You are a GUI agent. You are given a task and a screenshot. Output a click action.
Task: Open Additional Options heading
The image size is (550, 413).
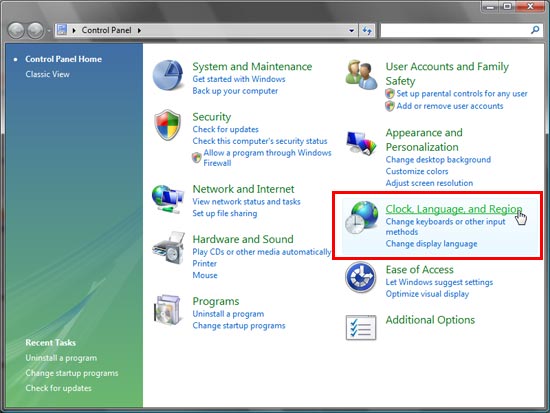coord(430,320)
